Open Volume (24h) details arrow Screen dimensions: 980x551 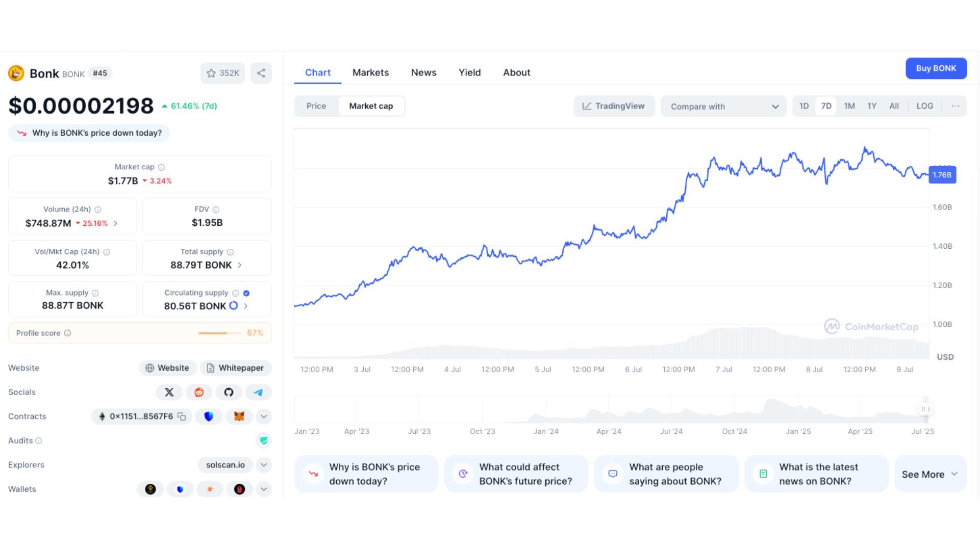click(x=116, y=223)
